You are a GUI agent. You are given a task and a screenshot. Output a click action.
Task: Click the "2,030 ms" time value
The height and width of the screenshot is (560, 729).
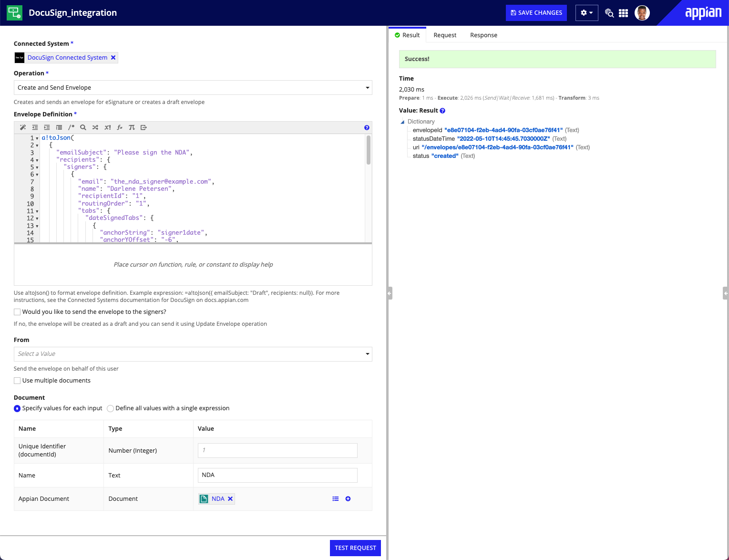(411, 90)
